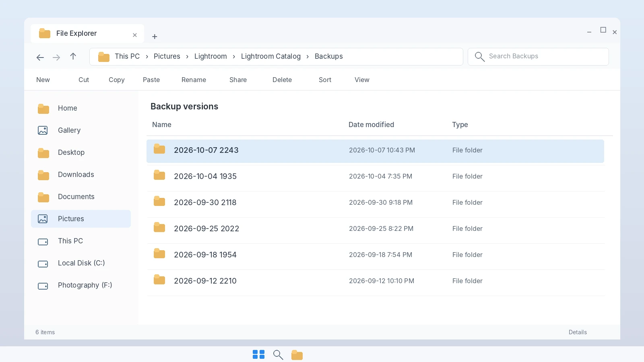Select the Documents sidebar item
The width and height of the screenshot is (644, 362).
[x=81, y=197]
